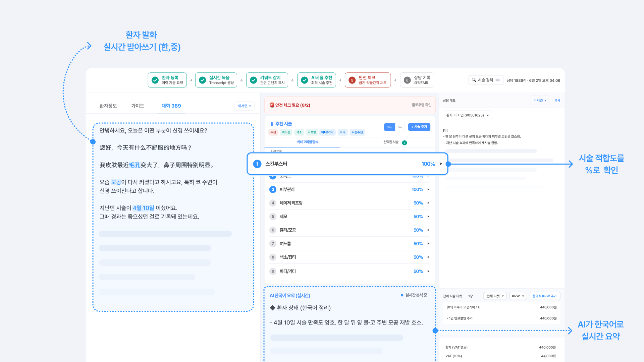644x362 pixels.
Task: Toggle the 바디 filter chip
Action: click(342, 132)
